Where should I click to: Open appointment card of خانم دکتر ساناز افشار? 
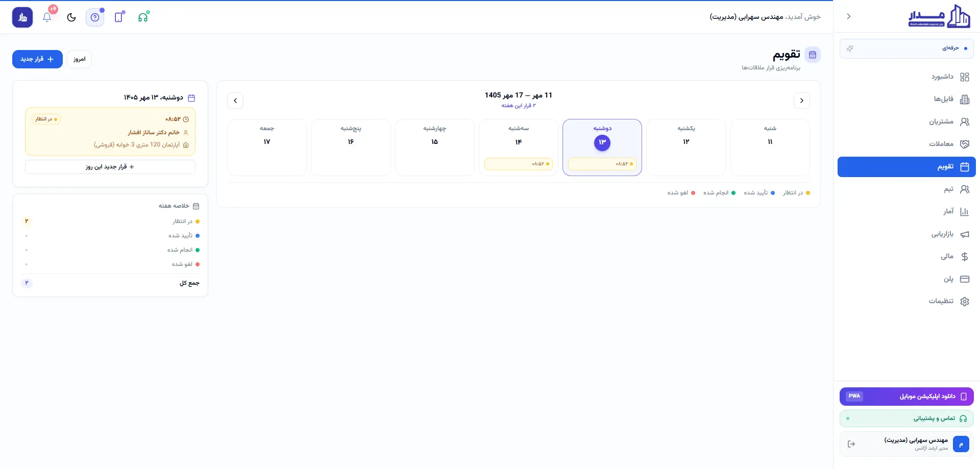click(x=110, y=132)
